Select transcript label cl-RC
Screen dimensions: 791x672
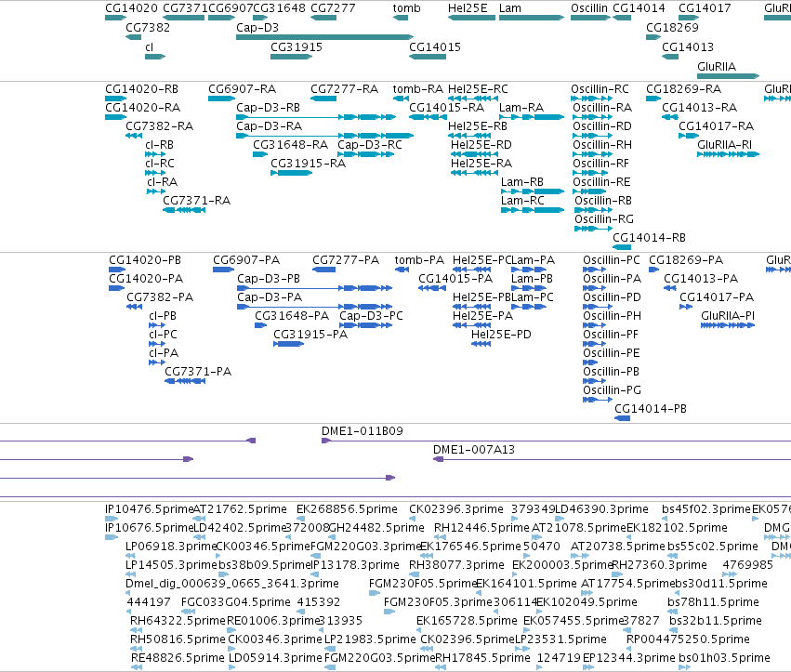160,164
